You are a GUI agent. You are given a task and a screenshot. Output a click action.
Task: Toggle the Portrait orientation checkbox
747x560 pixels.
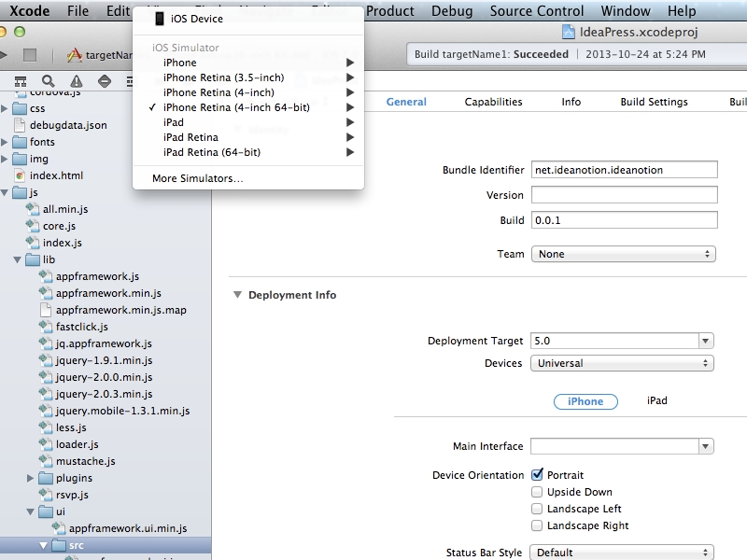pos(537,475)
